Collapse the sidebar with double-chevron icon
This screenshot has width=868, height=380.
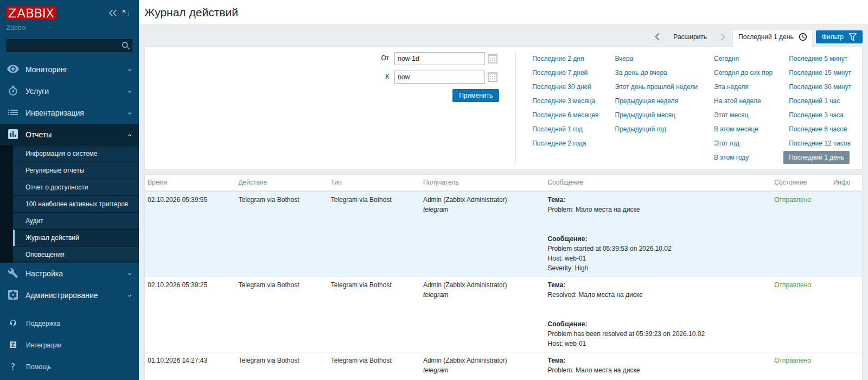click(113, 13)
